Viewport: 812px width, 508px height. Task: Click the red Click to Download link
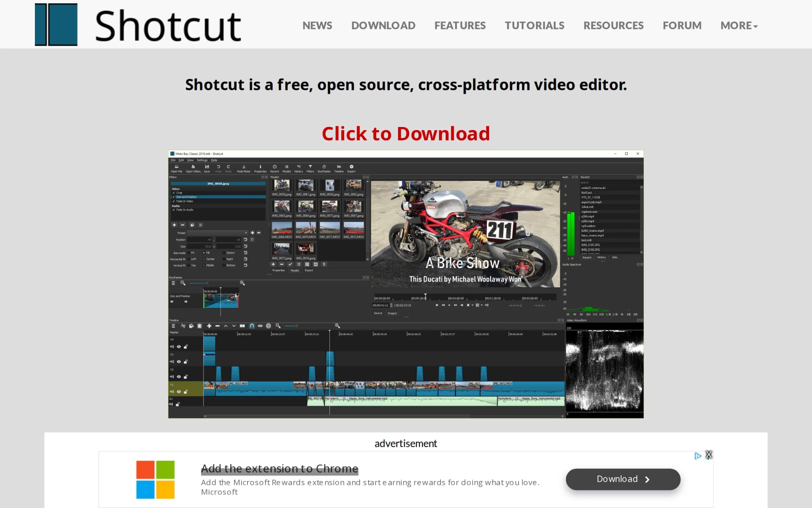tap(406, 133)
